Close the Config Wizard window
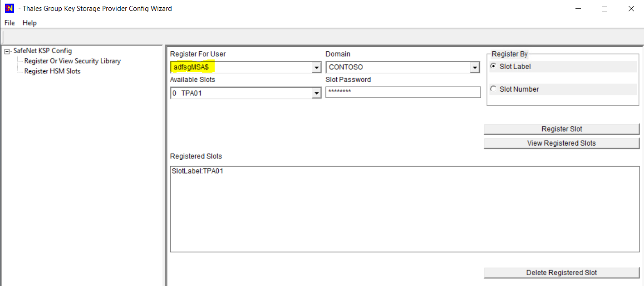The height and width of the screenshot is (286, 644). tap(631, 8)
